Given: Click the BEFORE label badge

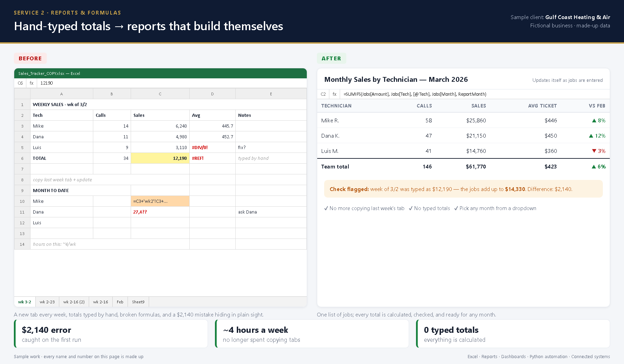Looking at the screenshot, I should (30, 59).
